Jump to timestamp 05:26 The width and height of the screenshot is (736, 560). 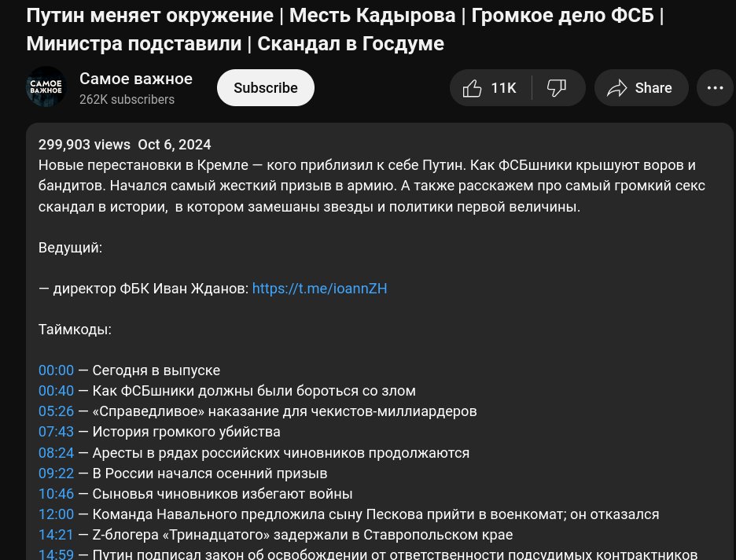[56, 411]
